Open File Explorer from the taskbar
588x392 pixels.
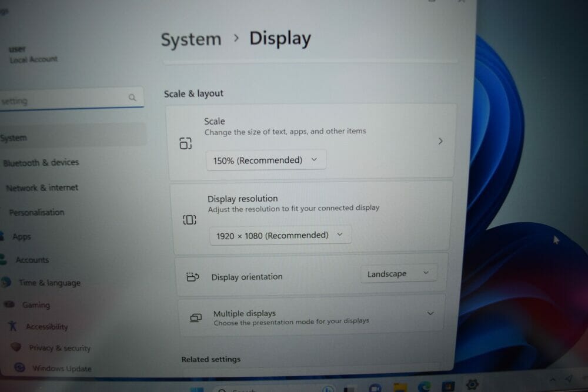click(x=400, y=387)
